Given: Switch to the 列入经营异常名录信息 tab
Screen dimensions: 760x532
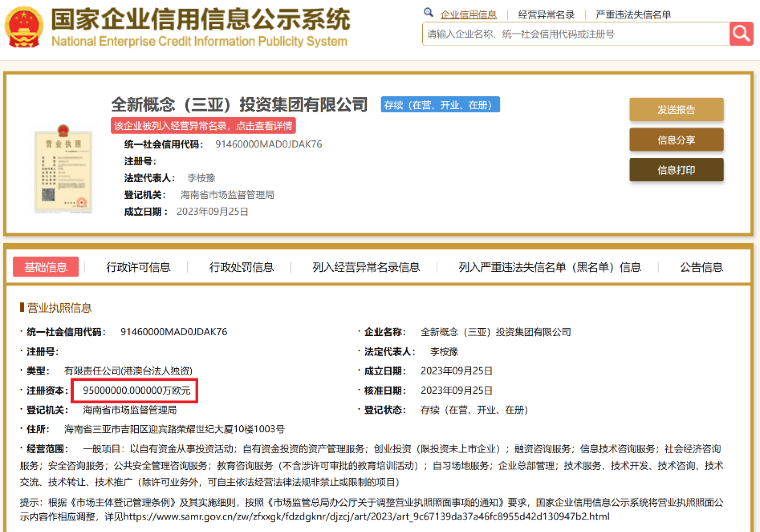Looking at the screenshot, I should pyautogui.click(x=366, y=267).
